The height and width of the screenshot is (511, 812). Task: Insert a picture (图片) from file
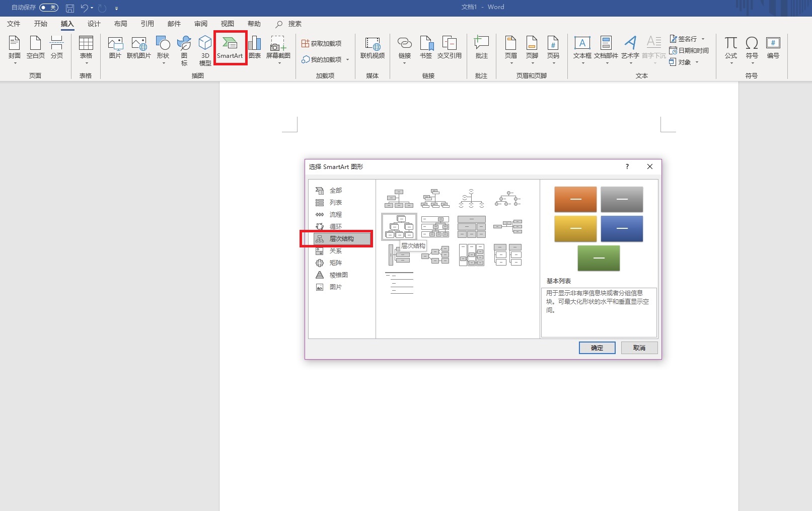tap(115, 48)
